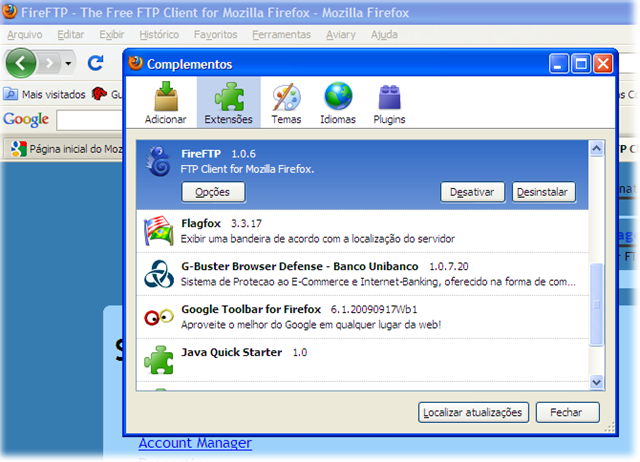The image size is (640, 462).
Task: Click the Google toolbar search field
Action: coord(90,120)
